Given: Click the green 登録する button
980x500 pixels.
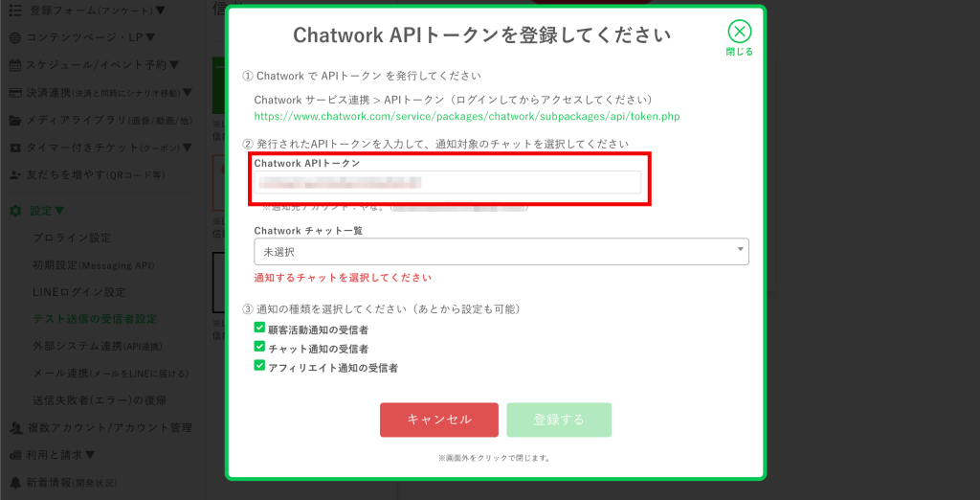Looking at the screenshot, I should (x=559, y=420).
